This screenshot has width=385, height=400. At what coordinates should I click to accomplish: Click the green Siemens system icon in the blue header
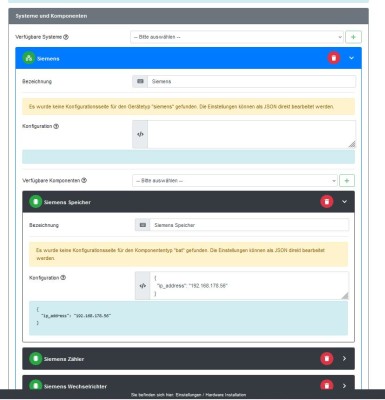(x=29, y=58)
